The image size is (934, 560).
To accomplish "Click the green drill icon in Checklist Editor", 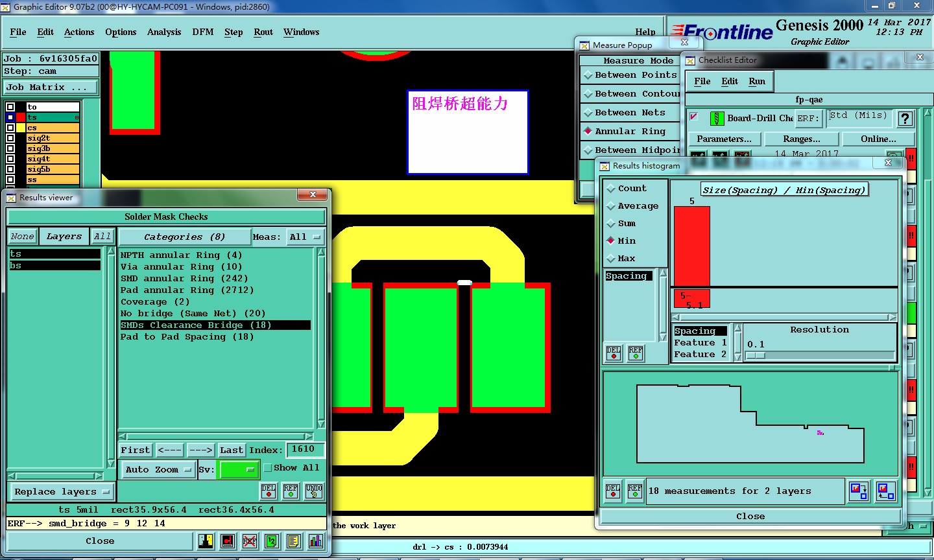I will 717,118.
